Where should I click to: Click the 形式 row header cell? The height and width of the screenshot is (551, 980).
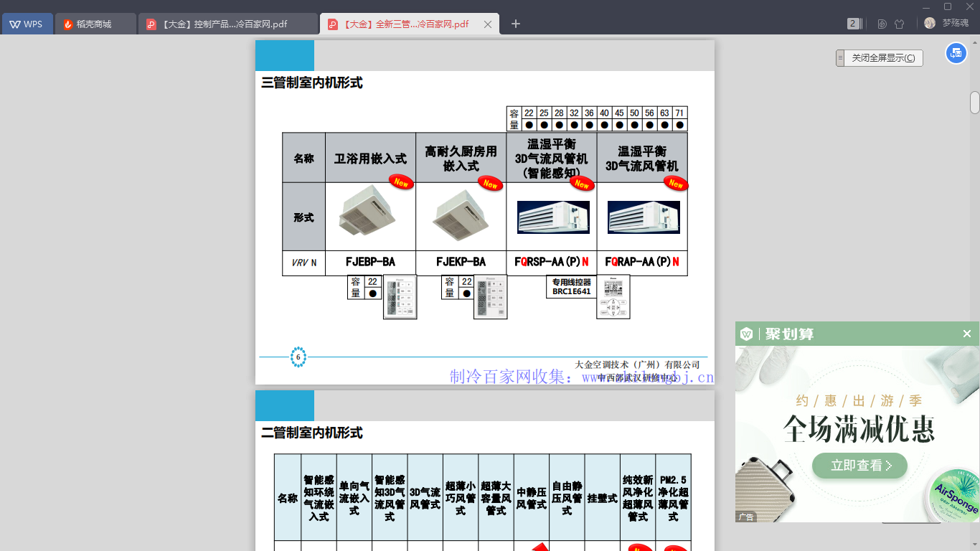[x=304, y=217]
